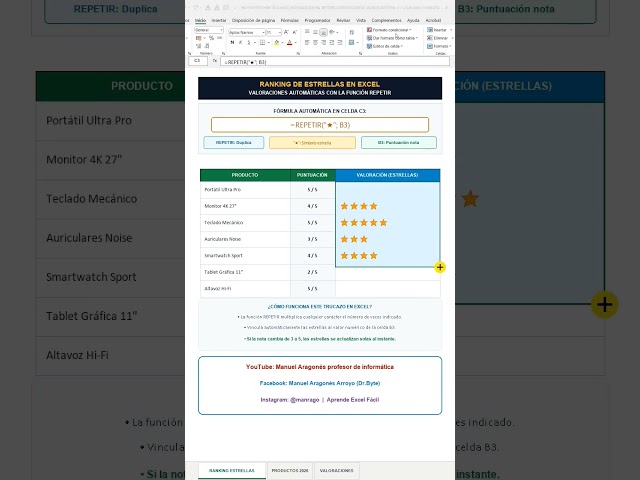Open the Formato condicional menu

click(x=389, y=30)
